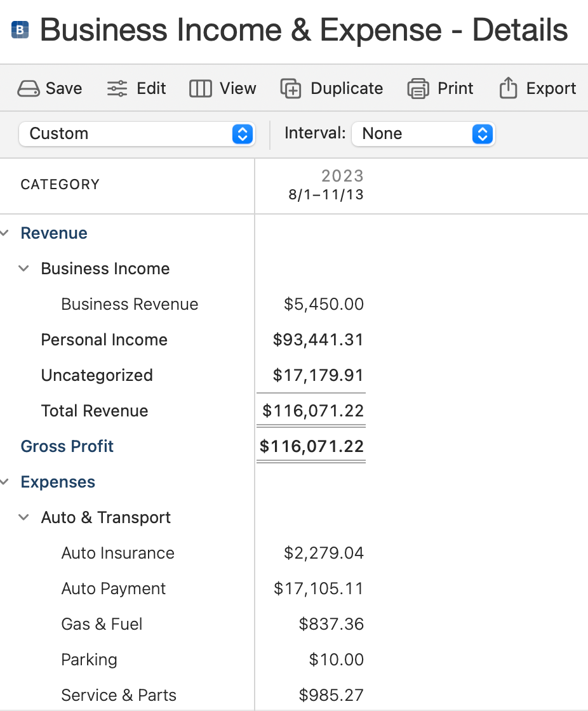
Task: Click the Gross Profit row label
Action: click(x=67, y=446)
